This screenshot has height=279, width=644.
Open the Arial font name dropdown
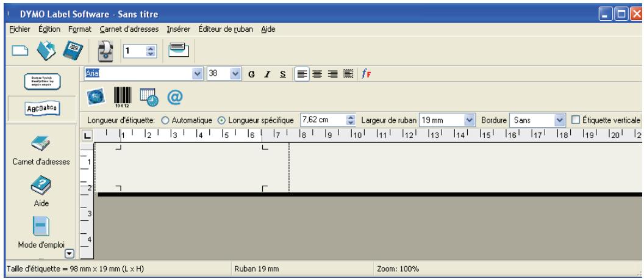198,74
